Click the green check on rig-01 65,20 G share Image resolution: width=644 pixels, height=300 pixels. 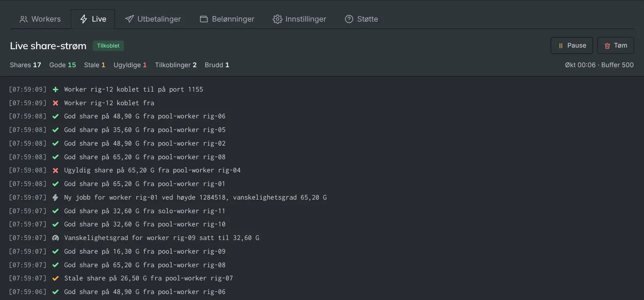[56, 184]
